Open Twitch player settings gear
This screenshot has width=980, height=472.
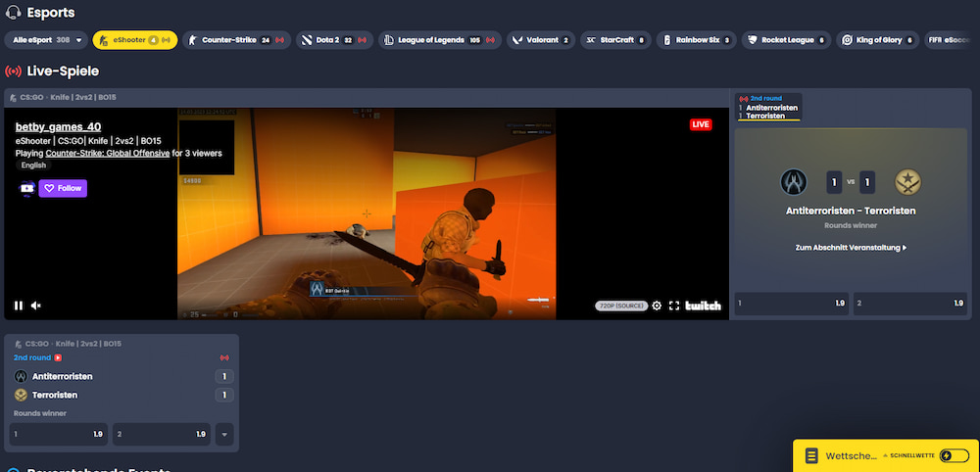[x=657, y=306]
